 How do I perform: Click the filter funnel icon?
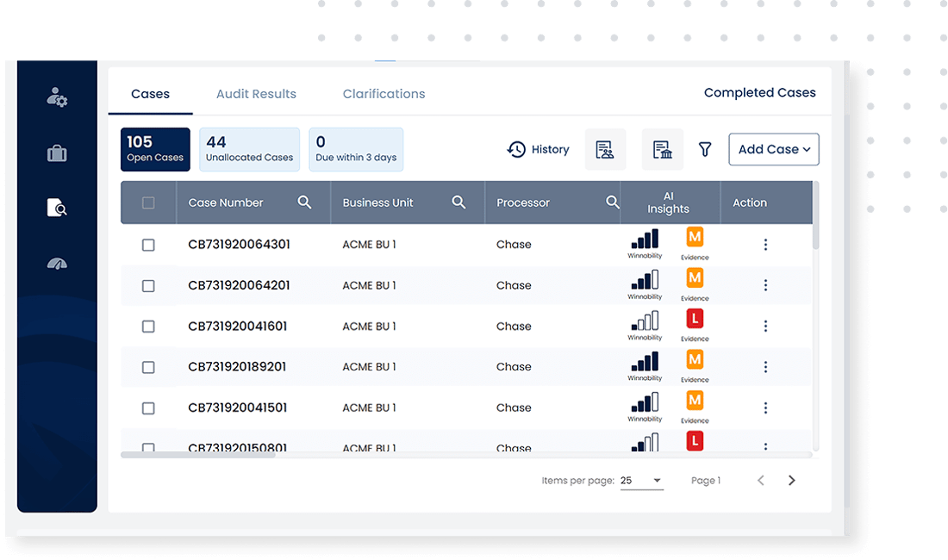705,150
